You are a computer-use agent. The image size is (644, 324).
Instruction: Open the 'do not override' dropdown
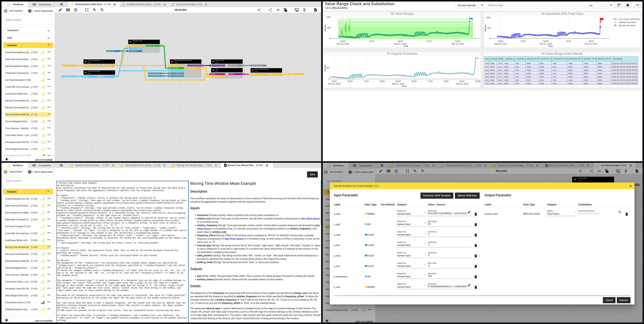pos(470,5)
